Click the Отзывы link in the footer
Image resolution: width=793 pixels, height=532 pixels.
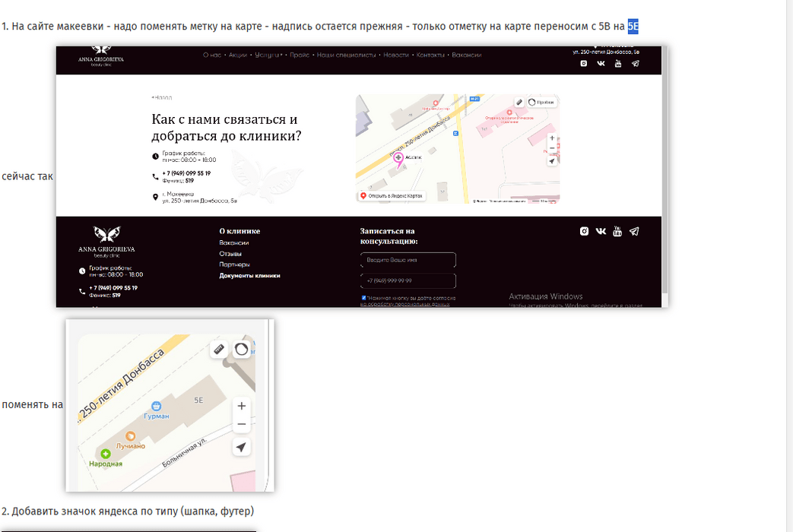(x=230, y=254)
